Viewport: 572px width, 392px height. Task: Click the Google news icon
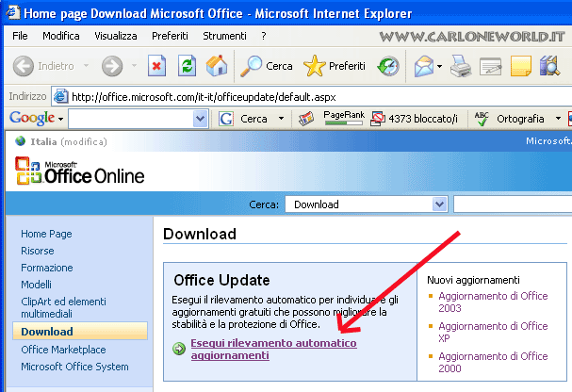[x=306, y=119]
